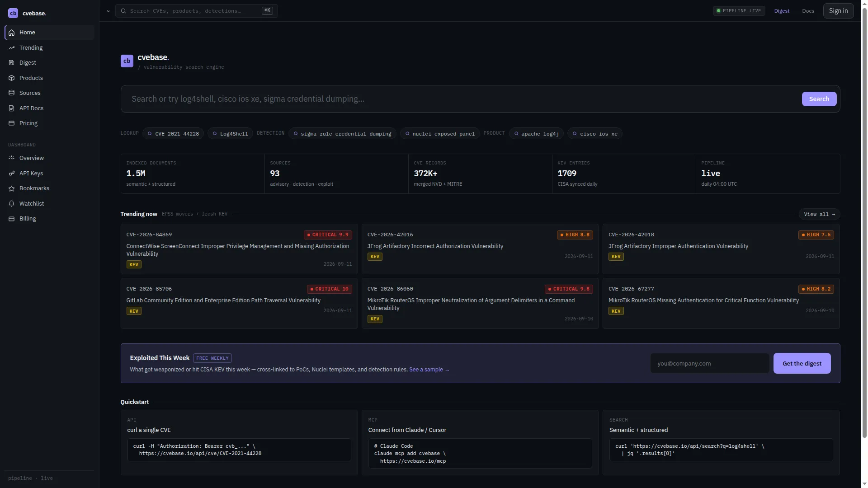The height and width of the screenshot is (488, 868).
Task: Click the Trending chart-line icon
Action: (x=12, y=48)
